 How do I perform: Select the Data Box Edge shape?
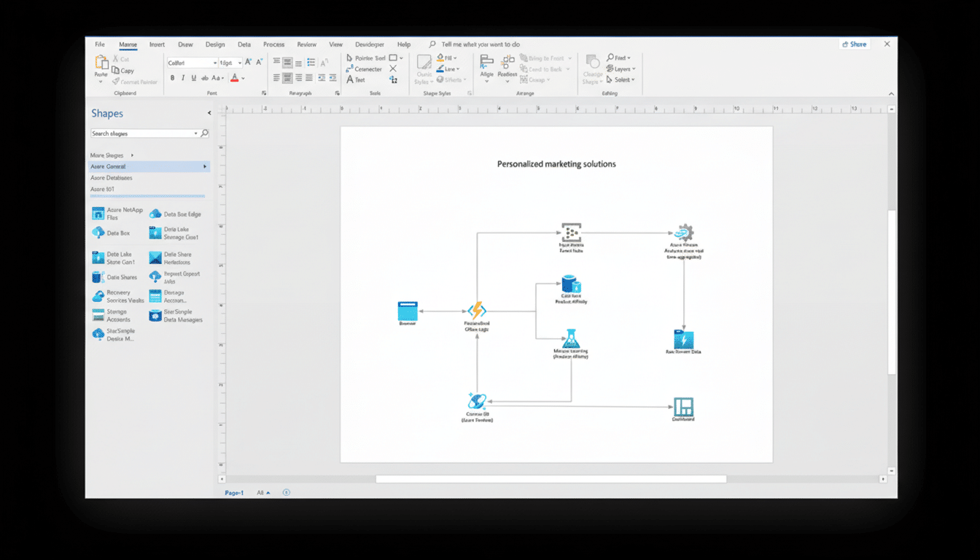coord(175,213)
